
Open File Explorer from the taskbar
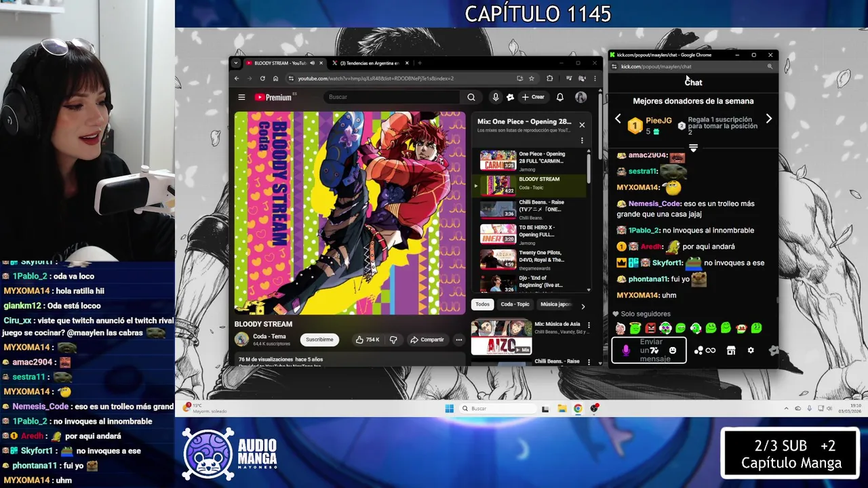click(x=561, y=408)
